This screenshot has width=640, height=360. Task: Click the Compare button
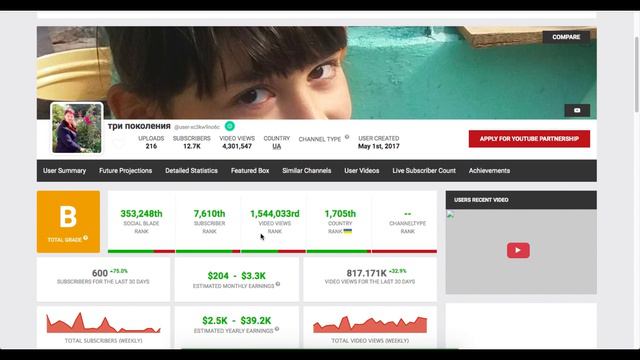point(566,37)
